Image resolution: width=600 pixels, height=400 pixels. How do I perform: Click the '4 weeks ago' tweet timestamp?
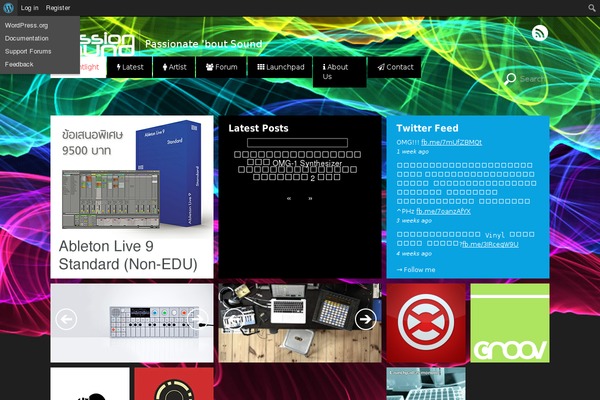[414, 253]
